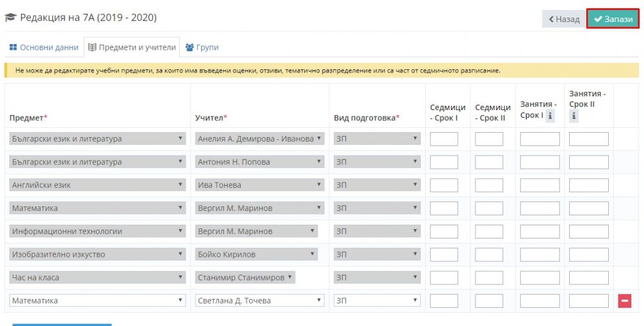644x326 pixels.
Task: Open teacher dropdown Бойко Кирилов
Action: pyautogui.click(x=257, y=254)
